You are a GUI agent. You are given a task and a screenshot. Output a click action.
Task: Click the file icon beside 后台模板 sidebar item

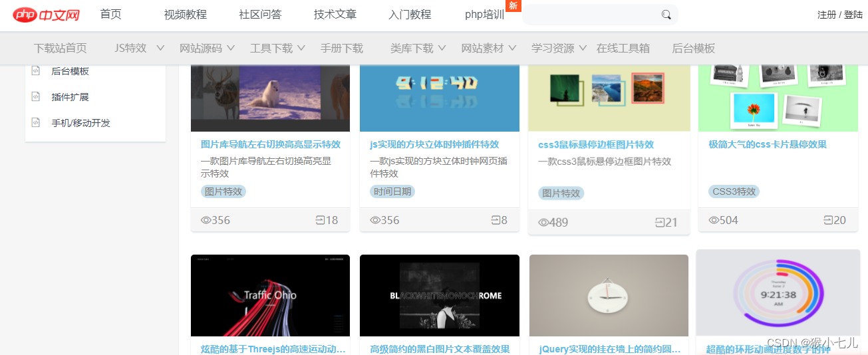(36, 70)
